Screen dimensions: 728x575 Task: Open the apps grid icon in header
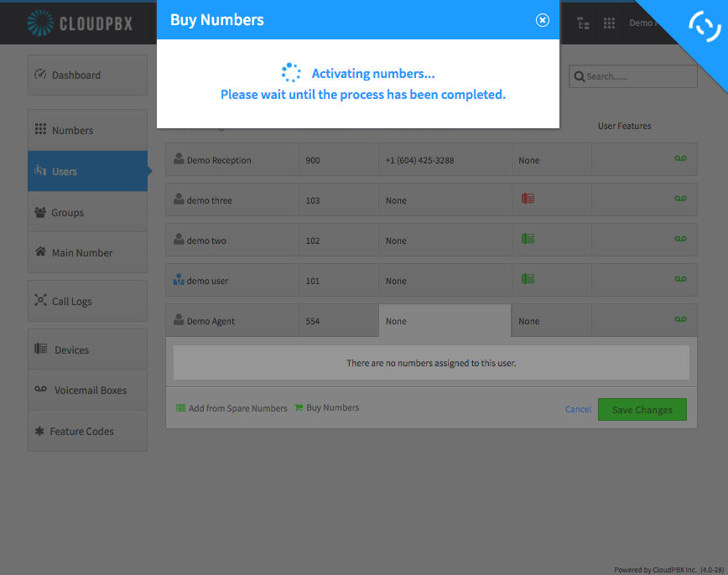(609, 23)
